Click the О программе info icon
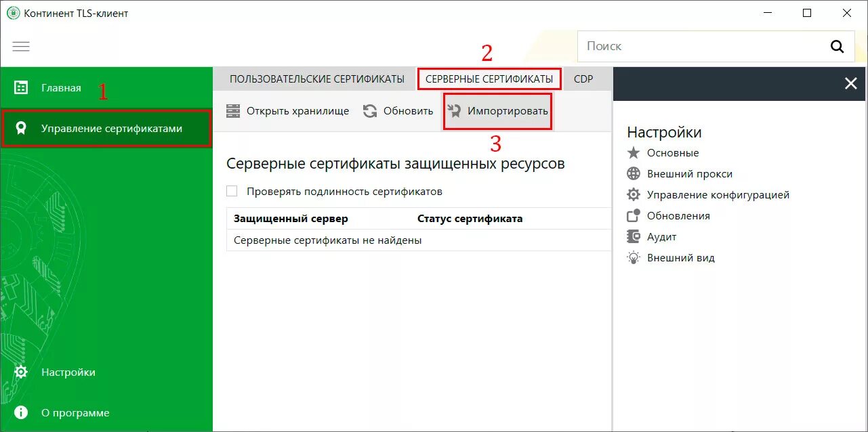The height and width of the screenshot is (432, 868). click(21, 412)
